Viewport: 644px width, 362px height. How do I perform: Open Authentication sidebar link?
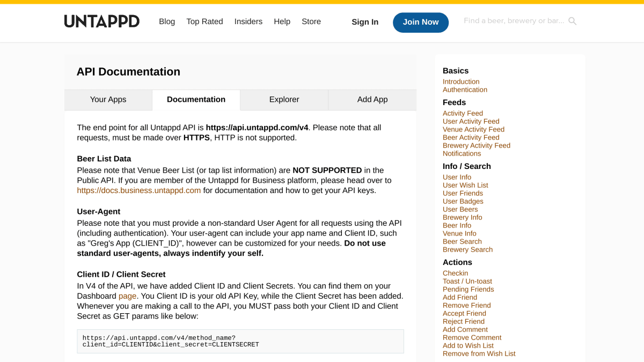point(465,90)
